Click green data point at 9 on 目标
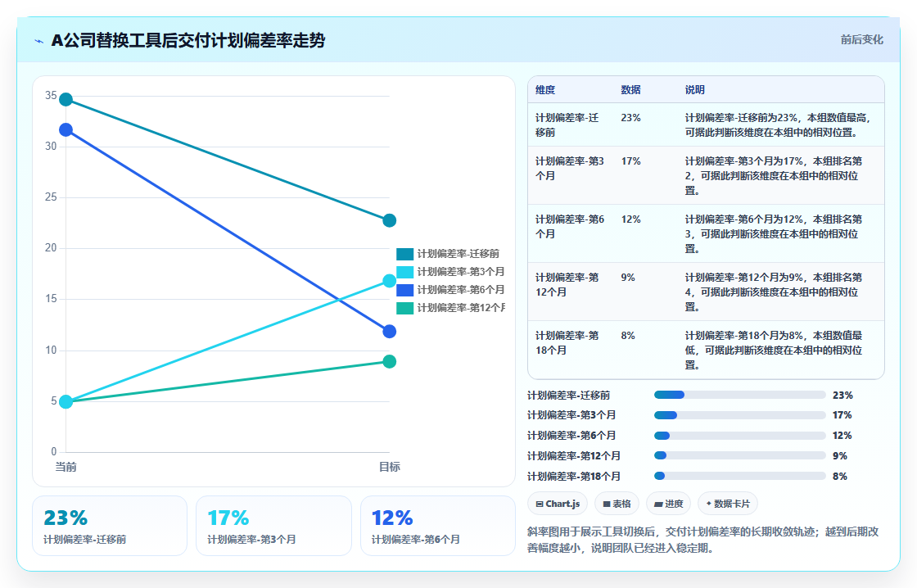Screen dimensions: 917x588 tap(390, 362)
